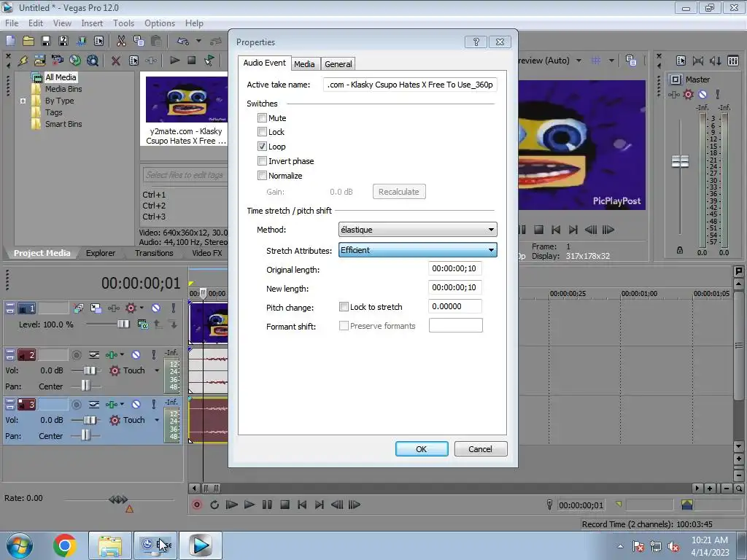Open the Method dropdown showing élastique
This screenshot has height=560, width=747.
pos(418,230)
